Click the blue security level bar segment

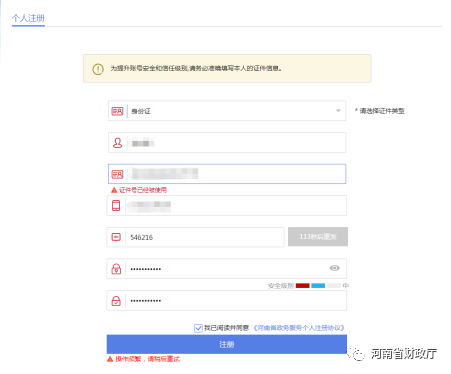(x=318, y=286)
